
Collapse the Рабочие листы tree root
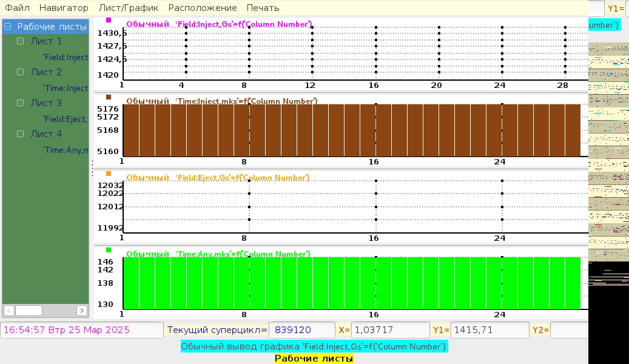(8, 27)
